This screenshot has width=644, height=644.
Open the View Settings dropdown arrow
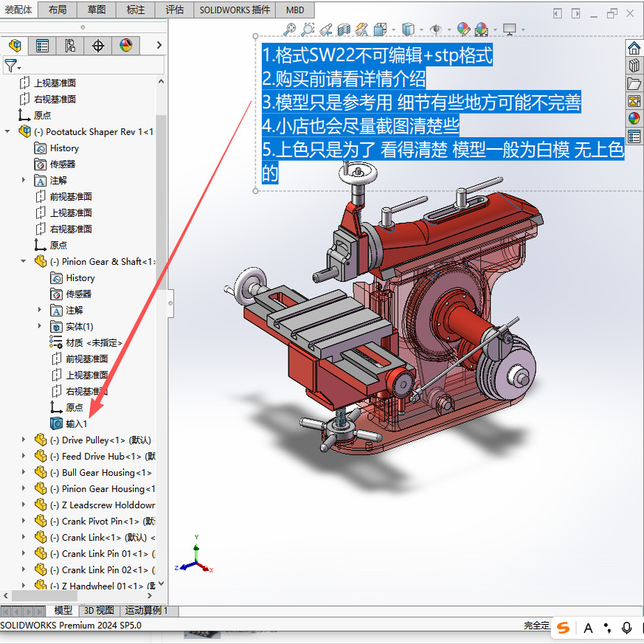(523, 30)
